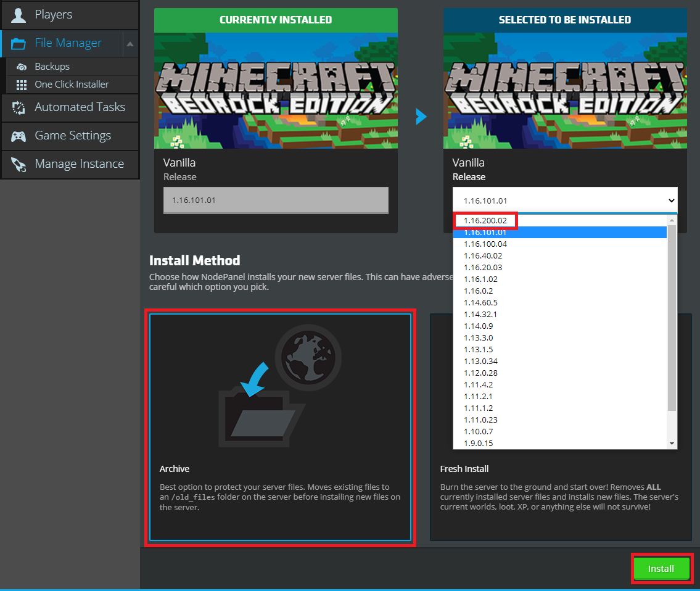This screenshot has height=591, width=700.
Task: Choose version 1.16.200.02 from list
Action: [485, 221]
